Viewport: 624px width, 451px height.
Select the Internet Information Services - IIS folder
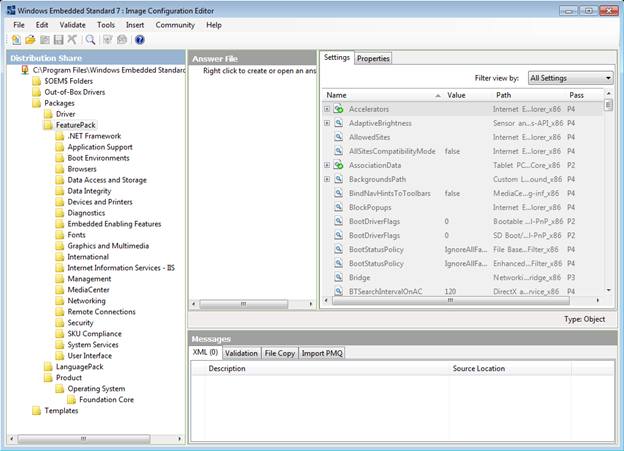(x=121, y=268)
